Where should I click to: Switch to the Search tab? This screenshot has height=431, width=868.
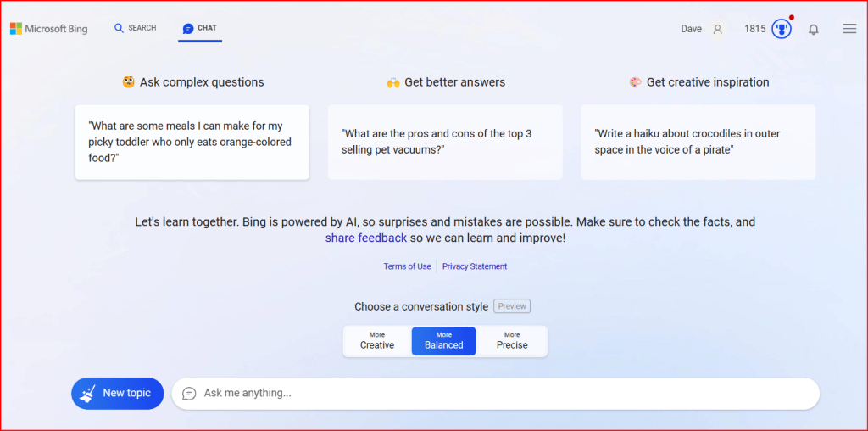click(136, 28)
